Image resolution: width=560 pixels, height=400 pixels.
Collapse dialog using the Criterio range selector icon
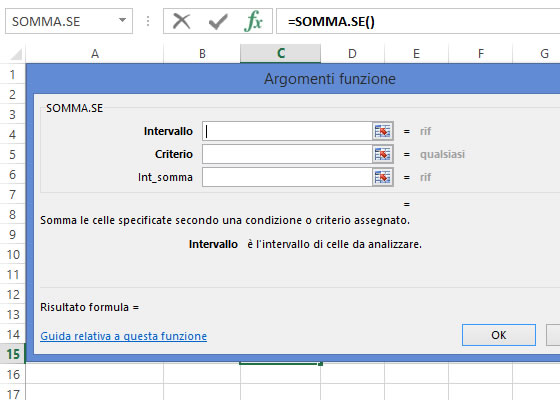click(x=382, y=154)
